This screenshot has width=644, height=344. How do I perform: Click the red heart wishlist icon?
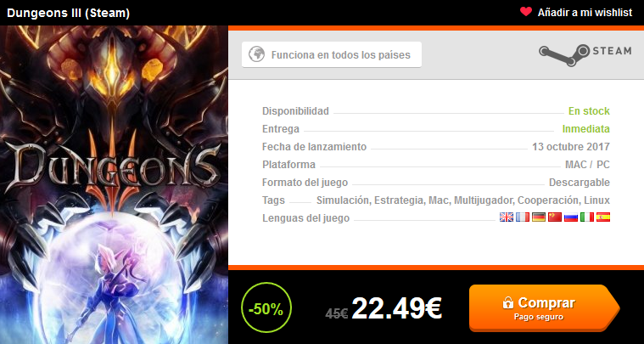click(526, 12)
